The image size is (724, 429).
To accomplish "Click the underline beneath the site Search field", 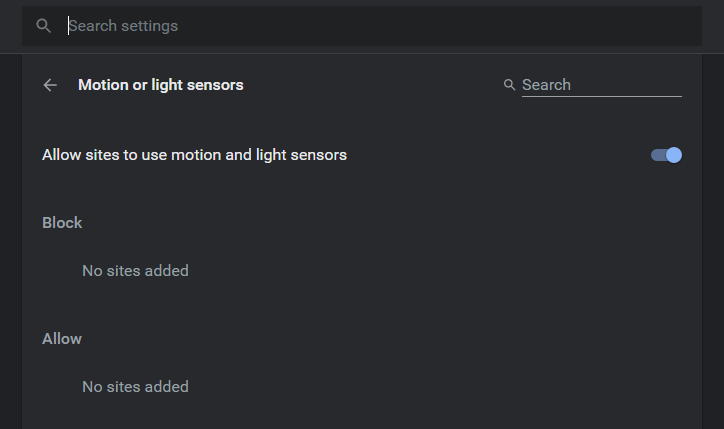I will (600, 97).
